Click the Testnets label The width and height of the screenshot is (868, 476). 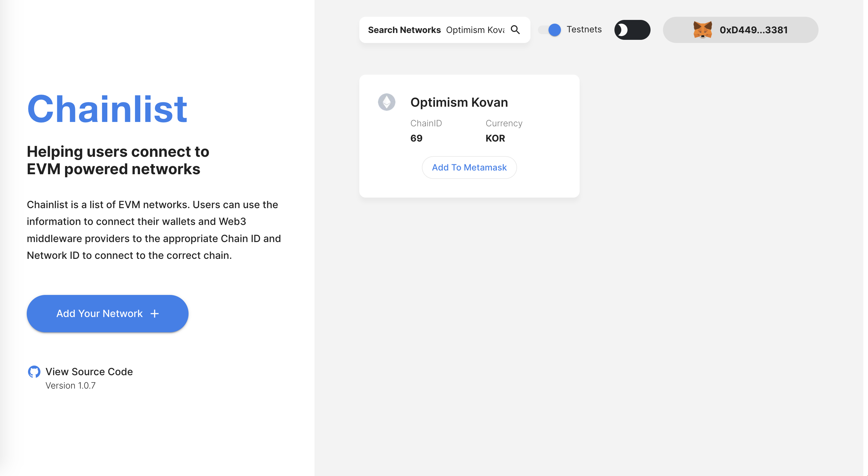(x=584, y=30)
